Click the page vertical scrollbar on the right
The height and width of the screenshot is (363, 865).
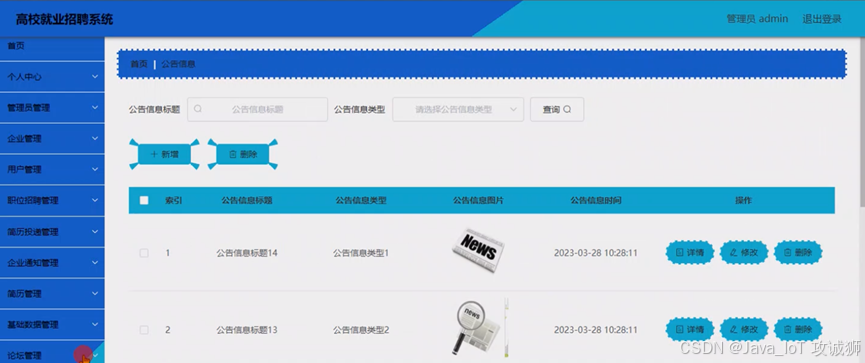coord(862,121)
